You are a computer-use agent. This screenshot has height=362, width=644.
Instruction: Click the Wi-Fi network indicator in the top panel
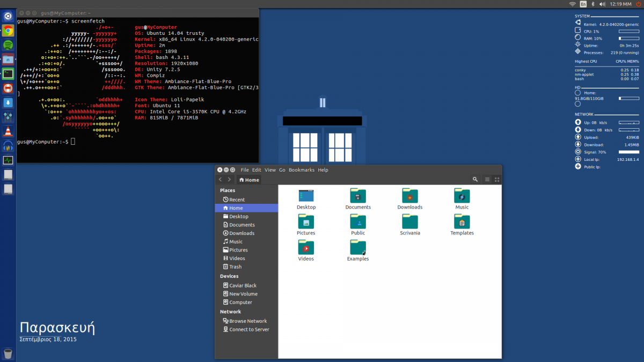pyautogui.click(x=572, y=4)
